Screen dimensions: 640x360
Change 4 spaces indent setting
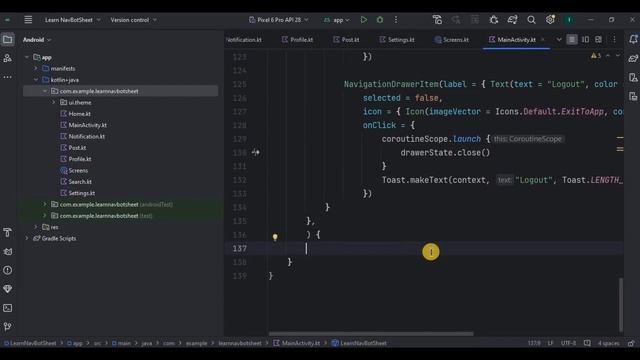tap(609, 343)
